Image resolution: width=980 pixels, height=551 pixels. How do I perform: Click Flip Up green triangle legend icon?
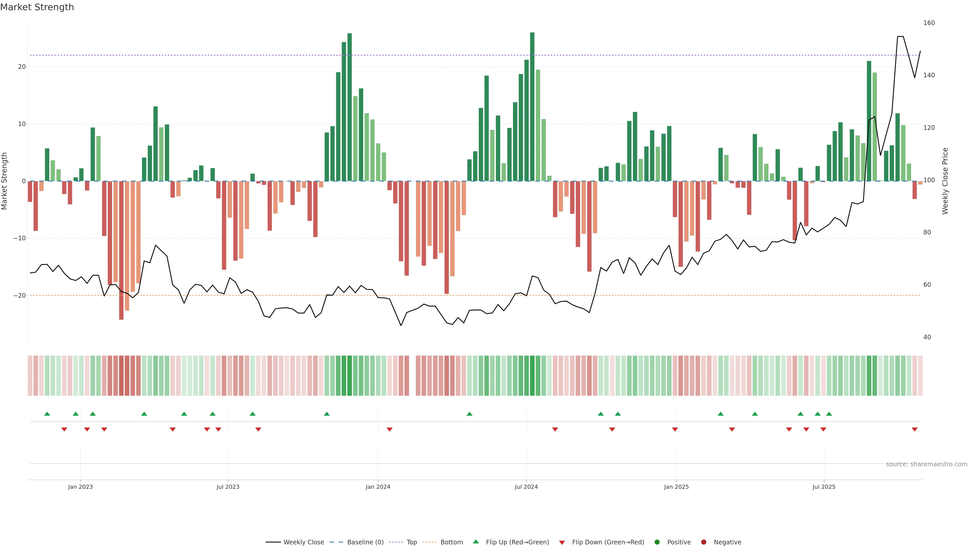click(475, 542)
